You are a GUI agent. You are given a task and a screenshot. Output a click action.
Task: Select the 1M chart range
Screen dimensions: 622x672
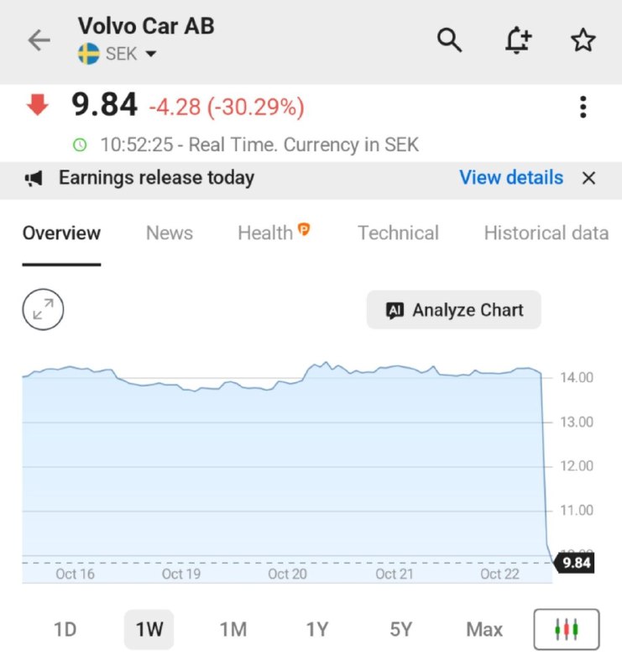click(x=233, y=629)
